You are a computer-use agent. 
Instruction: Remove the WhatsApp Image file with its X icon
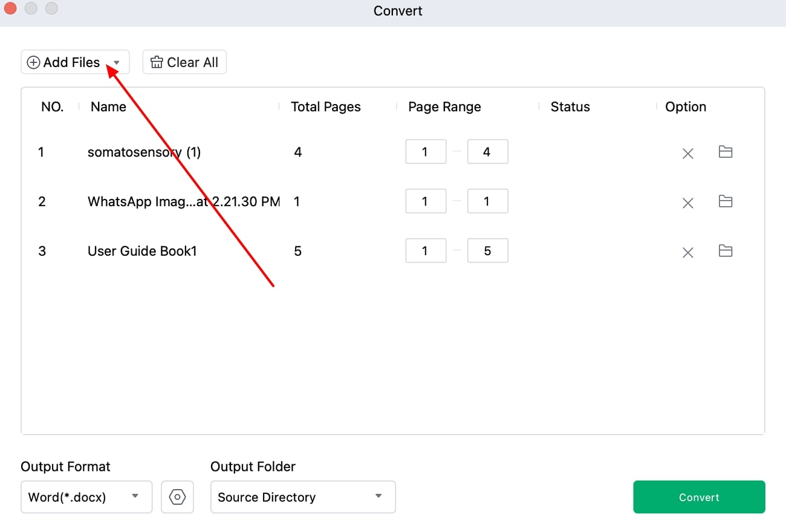pos(687,203)
